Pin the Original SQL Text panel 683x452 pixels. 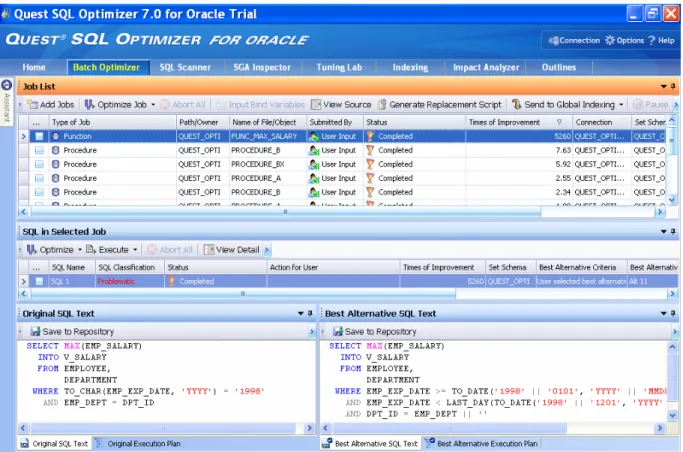tap(310, 313)
